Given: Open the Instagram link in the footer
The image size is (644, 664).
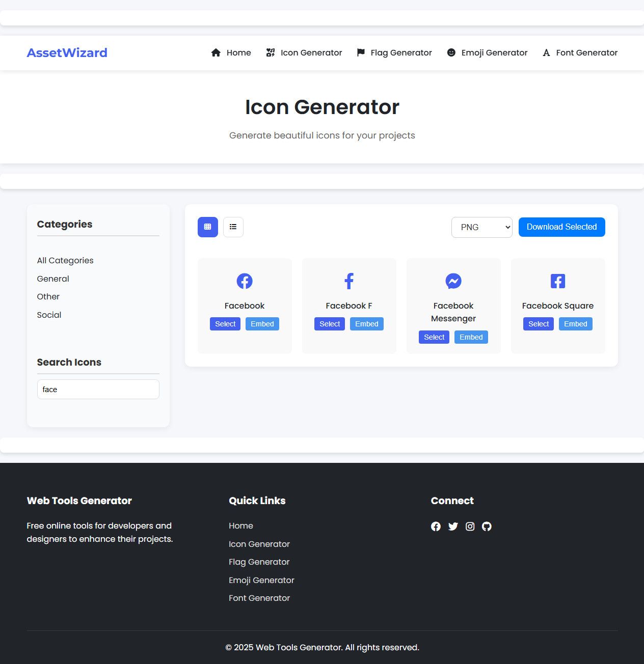Looking at the screenshot, I should (x=470, y=527).
